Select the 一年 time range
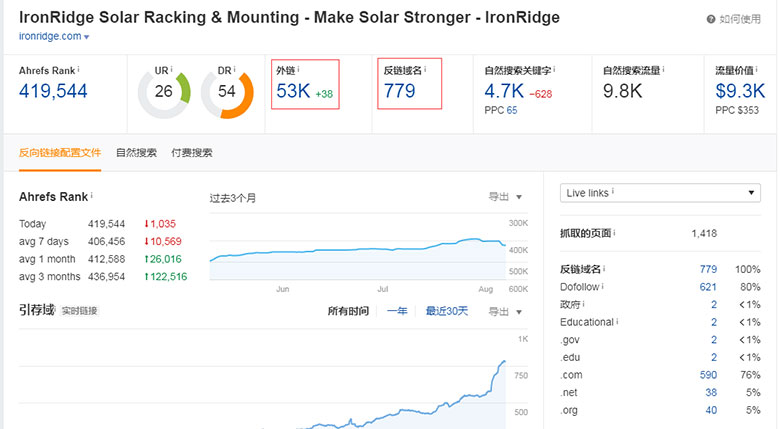 click(397, 311)
